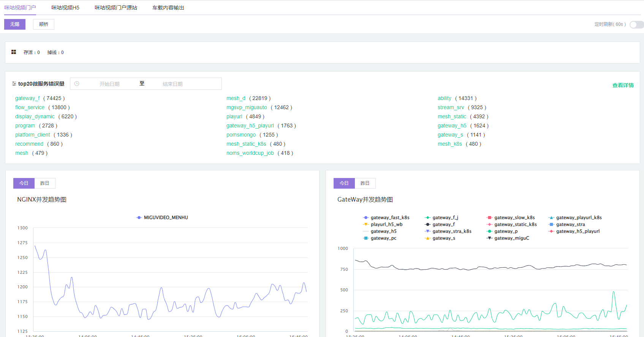Open program error service link

[25, 126]
